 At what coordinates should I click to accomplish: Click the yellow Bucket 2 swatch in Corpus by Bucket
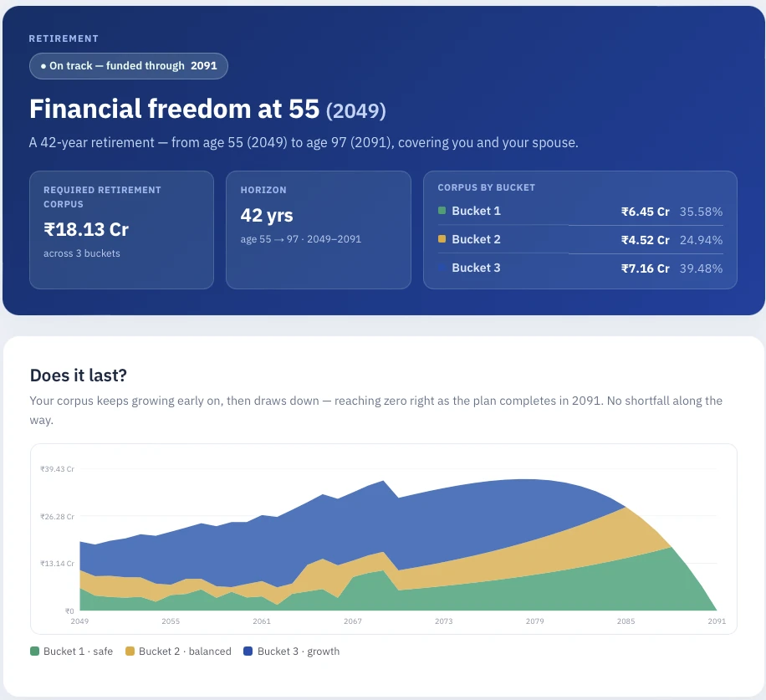click(442, 239)
